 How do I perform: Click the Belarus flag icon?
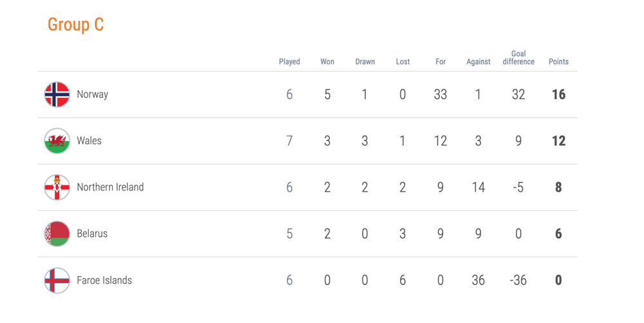pos(57,234)
